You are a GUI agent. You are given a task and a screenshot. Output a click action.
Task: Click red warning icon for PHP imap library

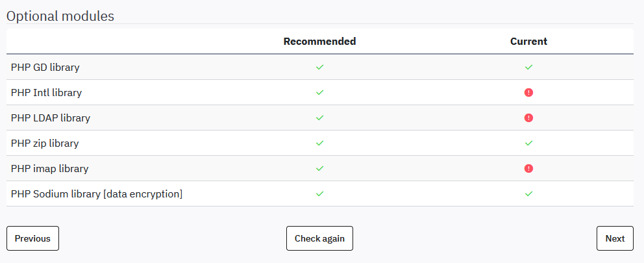click(x=528, y=168)
